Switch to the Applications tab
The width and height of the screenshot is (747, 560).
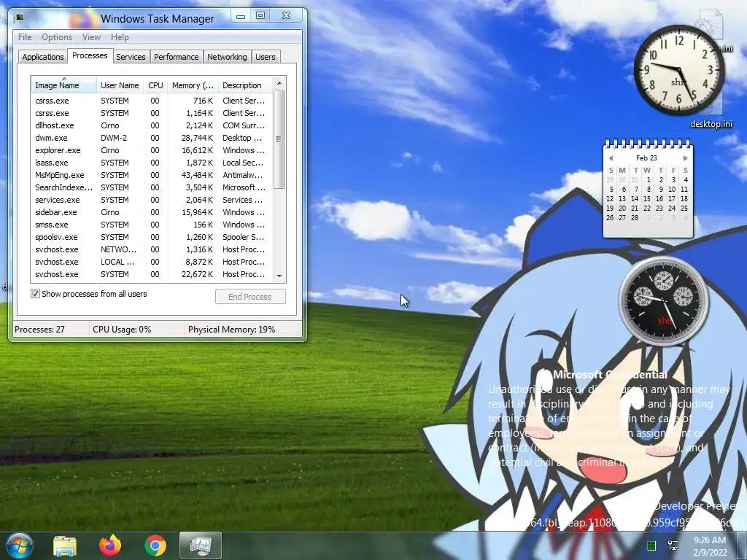pyautogui.click(x=43, y=57)
